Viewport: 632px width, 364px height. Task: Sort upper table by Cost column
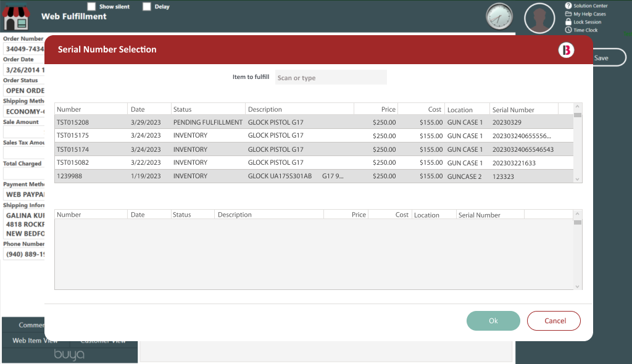422,109
